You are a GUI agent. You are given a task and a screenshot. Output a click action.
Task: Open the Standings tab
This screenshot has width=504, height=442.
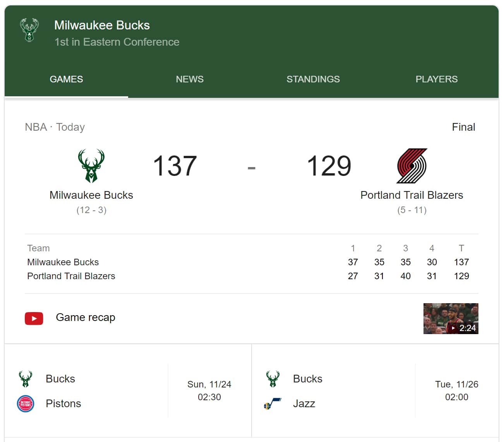[x=313, y=79]
